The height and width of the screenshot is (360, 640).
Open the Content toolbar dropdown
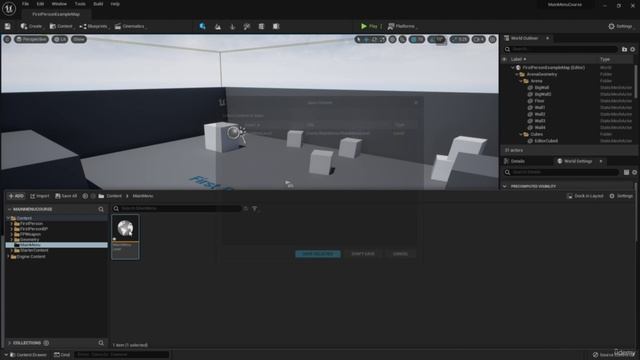(61, 26)
